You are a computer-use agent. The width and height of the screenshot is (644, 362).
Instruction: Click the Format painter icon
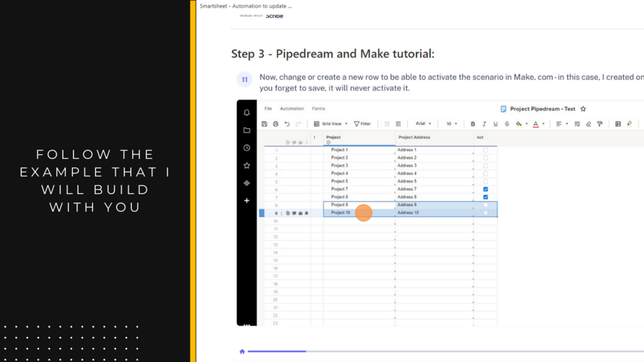(600, 124)
